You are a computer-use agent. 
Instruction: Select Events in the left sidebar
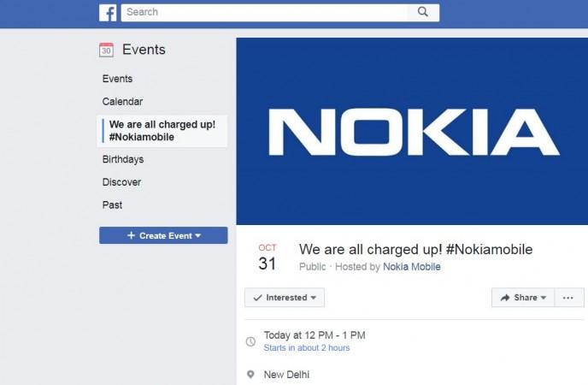[118, 79]
